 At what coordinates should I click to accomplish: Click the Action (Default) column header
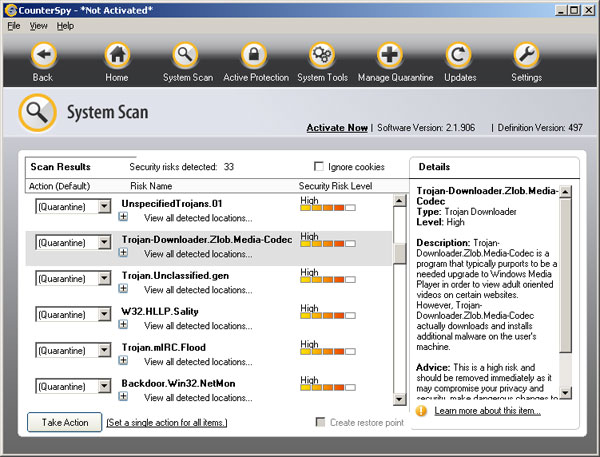(59, 186)
